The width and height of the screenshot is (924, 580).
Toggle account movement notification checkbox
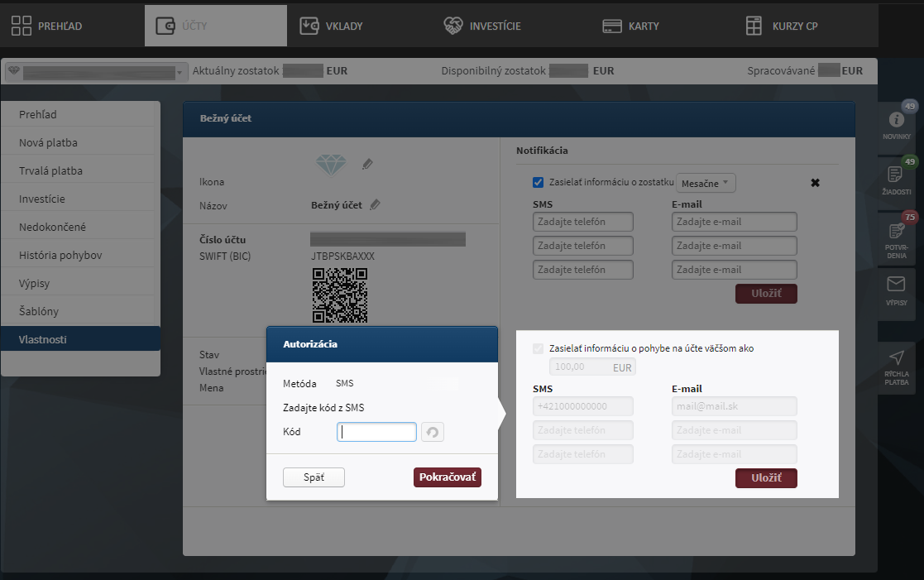539,348
